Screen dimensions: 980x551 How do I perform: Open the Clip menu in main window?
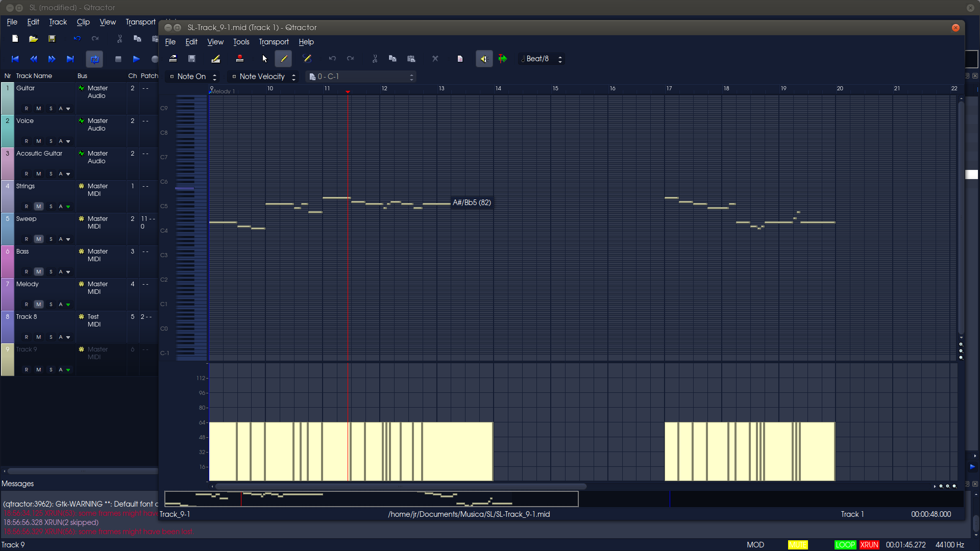click(x=83, y=22)
